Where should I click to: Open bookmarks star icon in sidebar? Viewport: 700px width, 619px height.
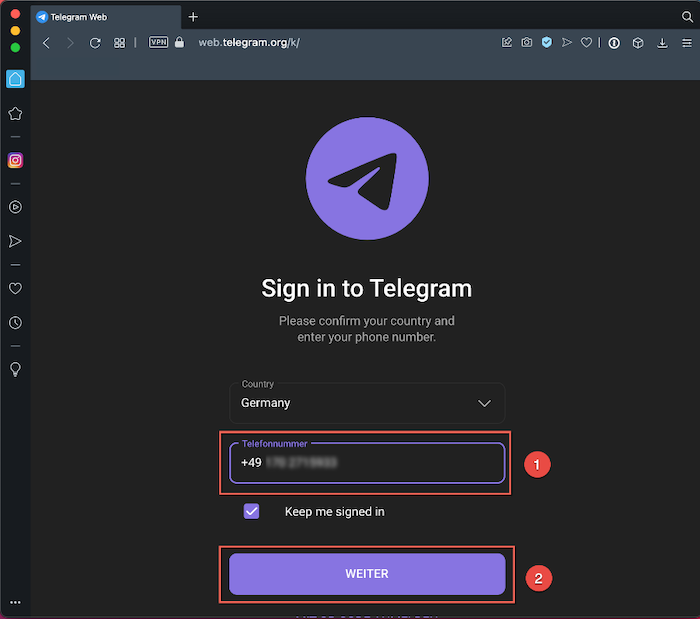[15, 114]
